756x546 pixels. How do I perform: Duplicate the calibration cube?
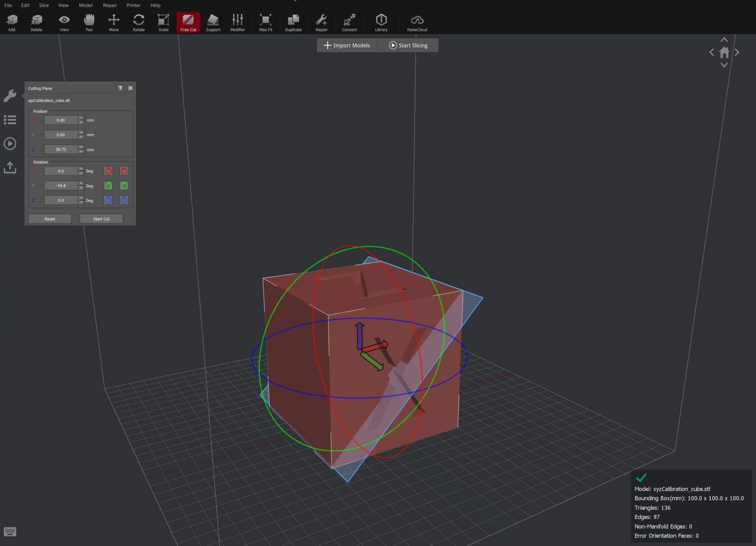[293, 22]
